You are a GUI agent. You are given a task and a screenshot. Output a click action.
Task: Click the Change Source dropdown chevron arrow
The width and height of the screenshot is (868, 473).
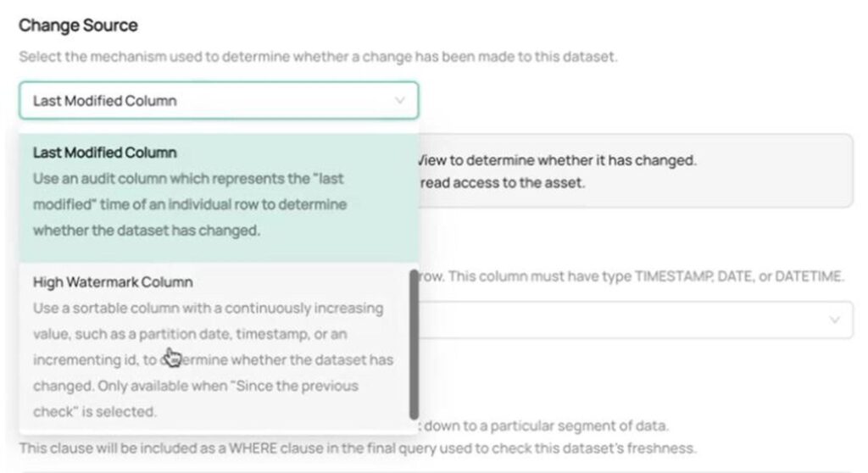(400, 101)
